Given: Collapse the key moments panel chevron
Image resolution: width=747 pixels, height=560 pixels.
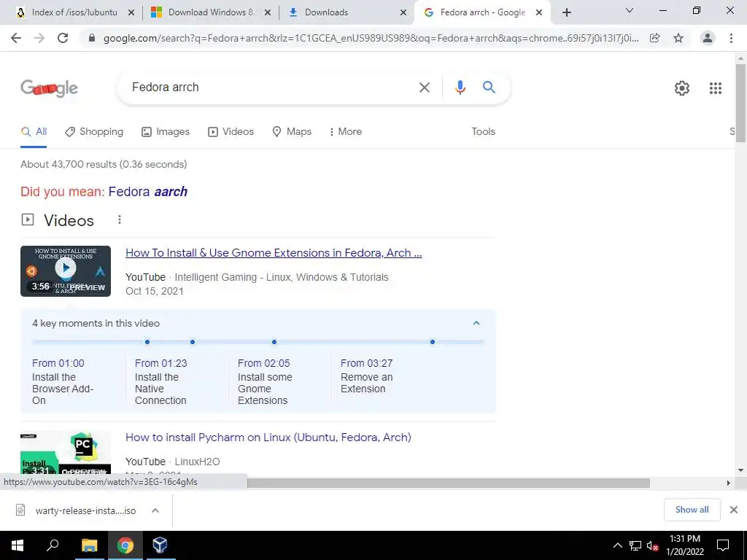Looking at the screenshot, I should pos(476,323).
